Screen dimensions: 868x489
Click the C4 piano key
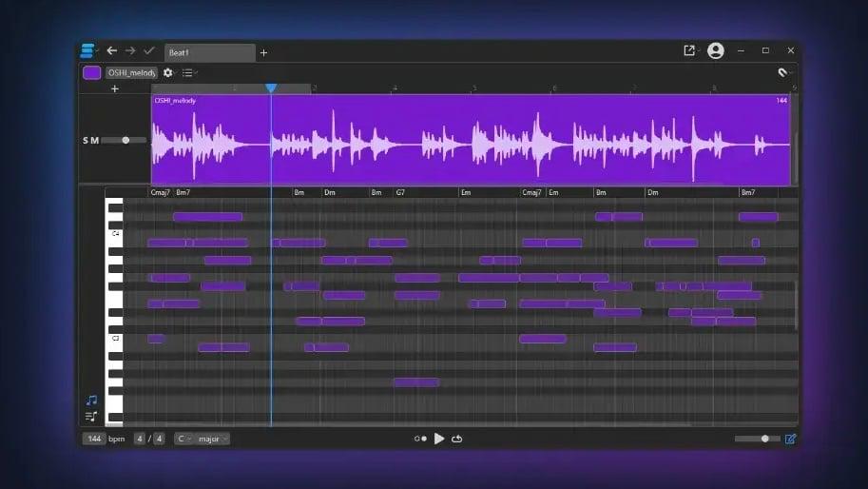(115, 234)
